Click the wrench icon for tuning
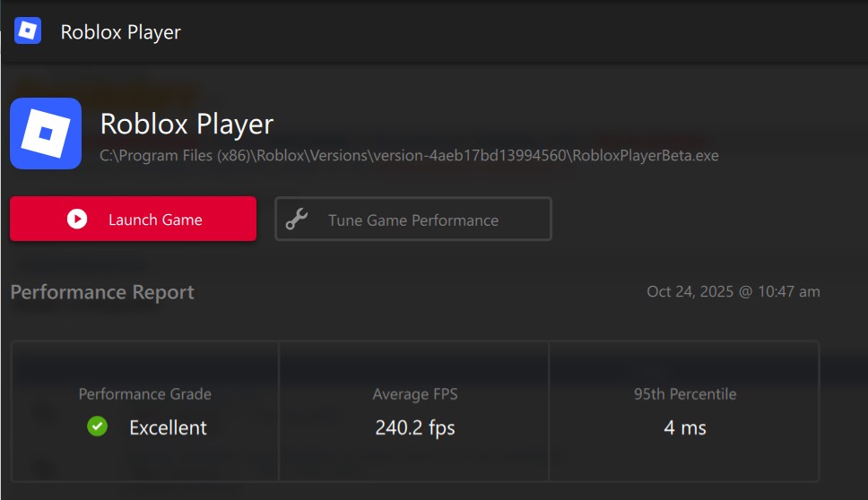This screenshot has height=500, width=868. [x=297, y=220]
